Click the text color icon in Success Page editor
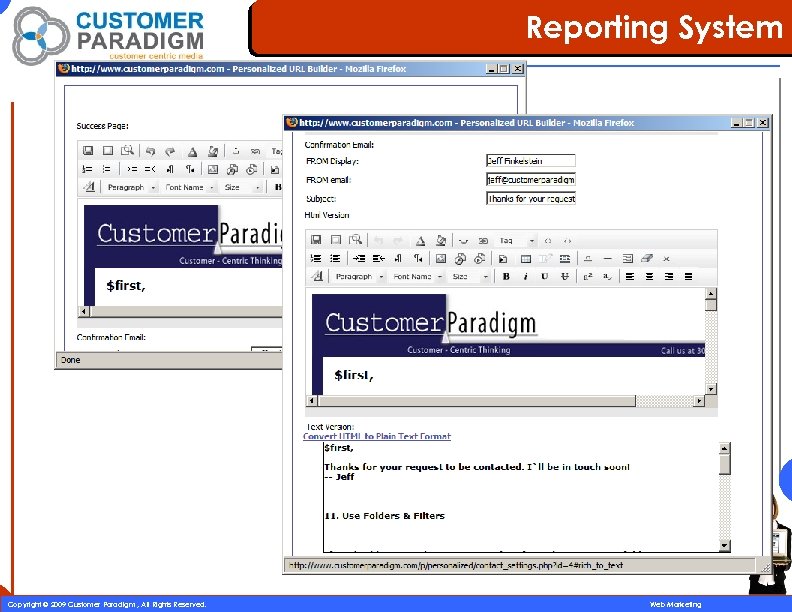 tap(192, 151)
